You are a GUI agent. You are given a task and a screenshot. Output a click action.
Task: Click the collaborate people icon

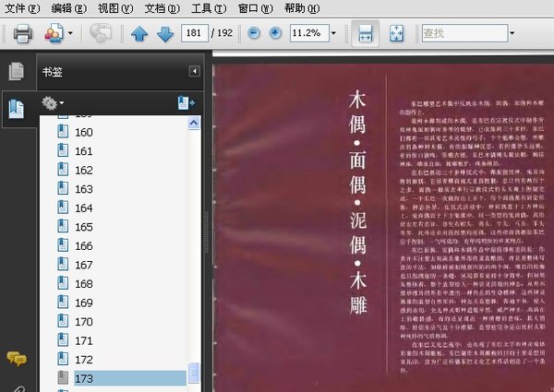click(x=54, y=33)
